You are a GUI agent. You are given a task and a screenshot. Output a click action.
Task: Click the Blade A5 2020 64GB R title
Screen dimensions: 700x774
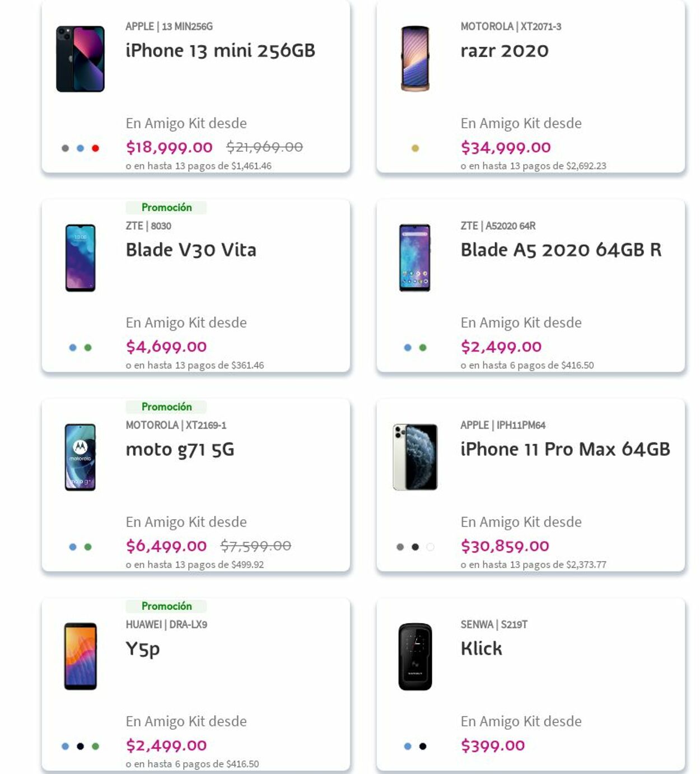coord(561,250)
